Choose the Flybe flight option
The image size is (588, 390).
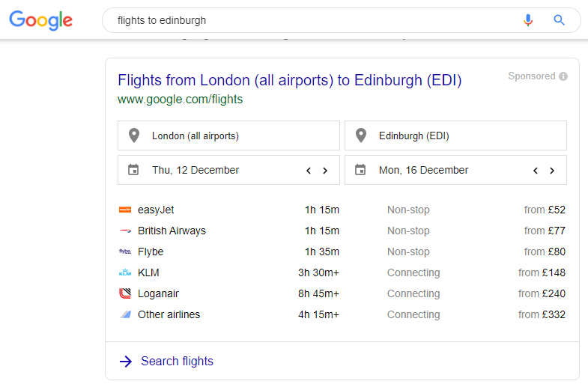[x=342, y=252]
